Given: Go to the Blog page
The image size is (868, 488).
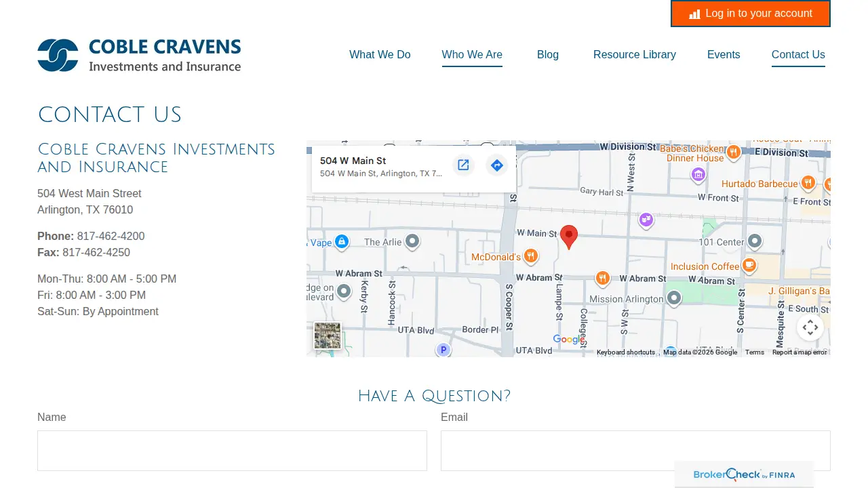Looking at the screenshot, I should click(548, 55).
